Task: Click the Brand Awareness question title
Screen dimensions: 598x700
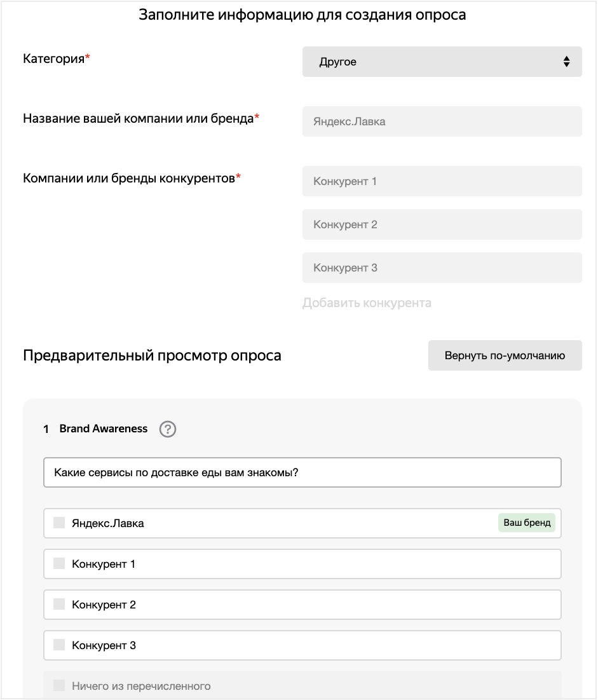Action: pyautogui.click(x=103, y=429)
